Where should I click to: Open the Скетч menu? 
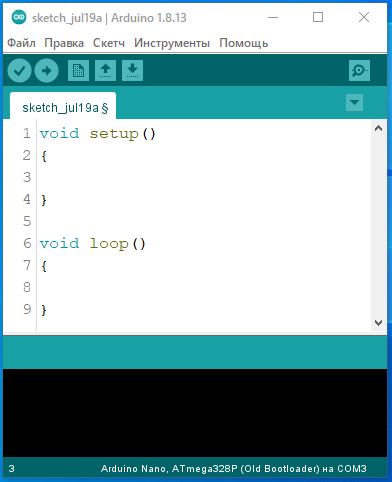click(109, 43)
